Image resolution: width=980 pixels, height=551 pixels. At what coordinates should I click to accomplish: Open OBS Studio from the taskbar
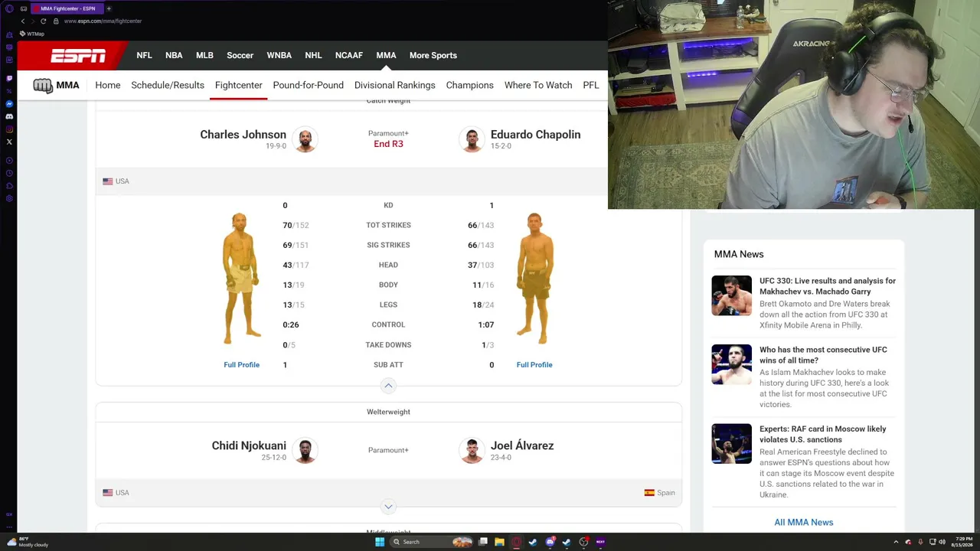click(583, 542)
